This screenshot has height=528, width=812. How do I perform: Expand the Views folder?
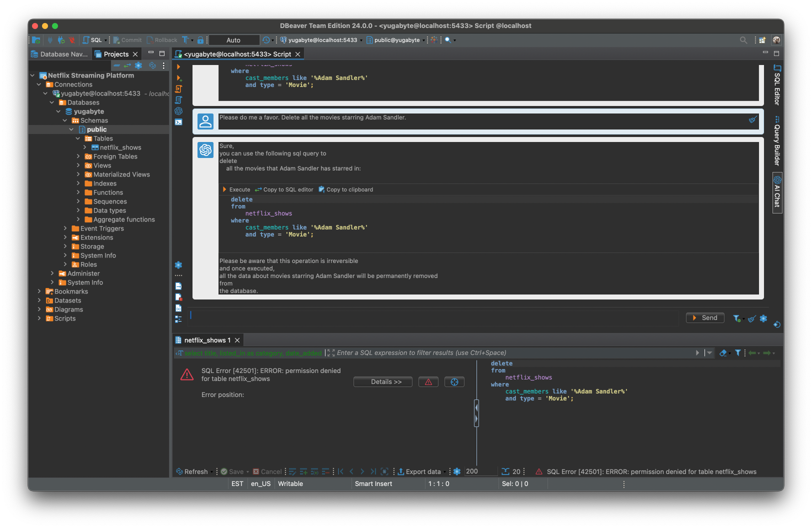click(78, 165)
